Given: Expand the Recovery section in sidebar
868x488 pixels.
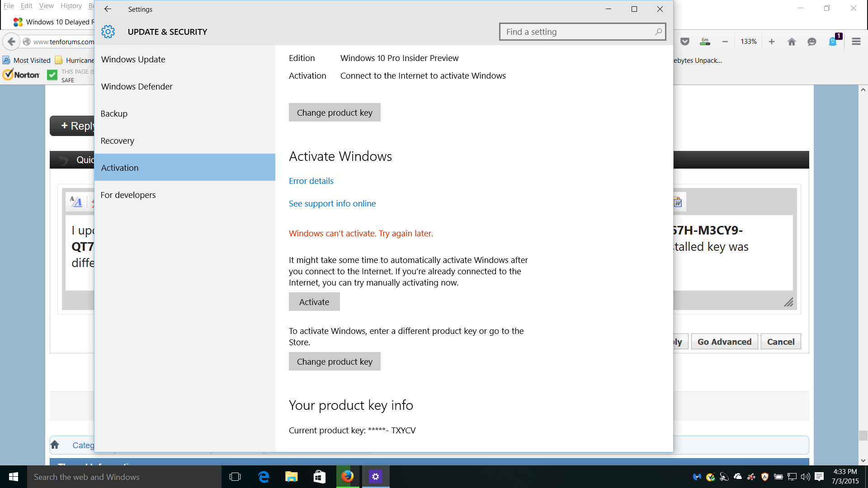Looking at the screenshot, I should (118, 140).
